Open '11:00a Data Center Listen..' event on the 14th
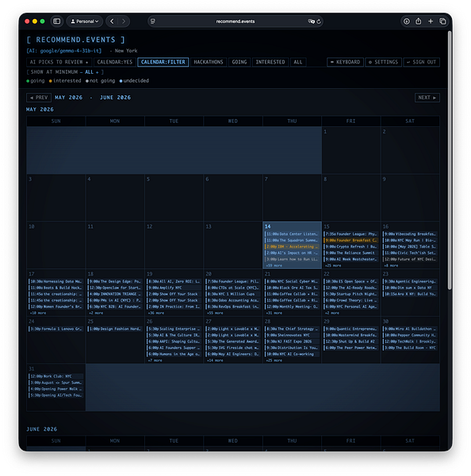 click(x=292, y=234)
